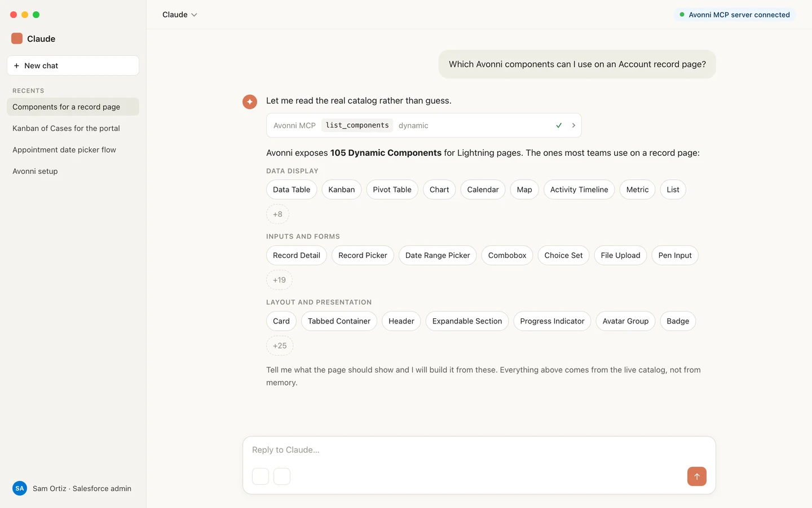Click the RECENTS section heading
Image resolution: width=812 pixels, height=508 pixels.
point(28,90)
